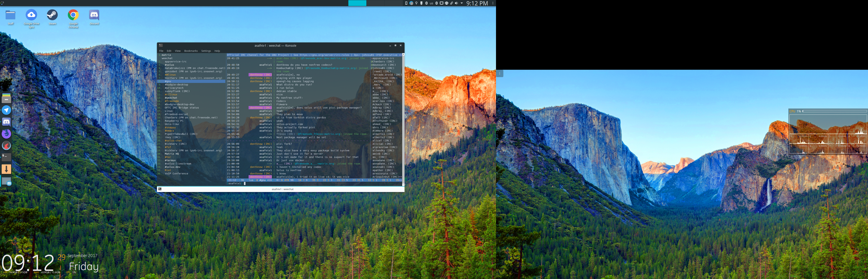Select VoIP Conference buffer
The image size is (868, 279).
click(x=176, y=174)
